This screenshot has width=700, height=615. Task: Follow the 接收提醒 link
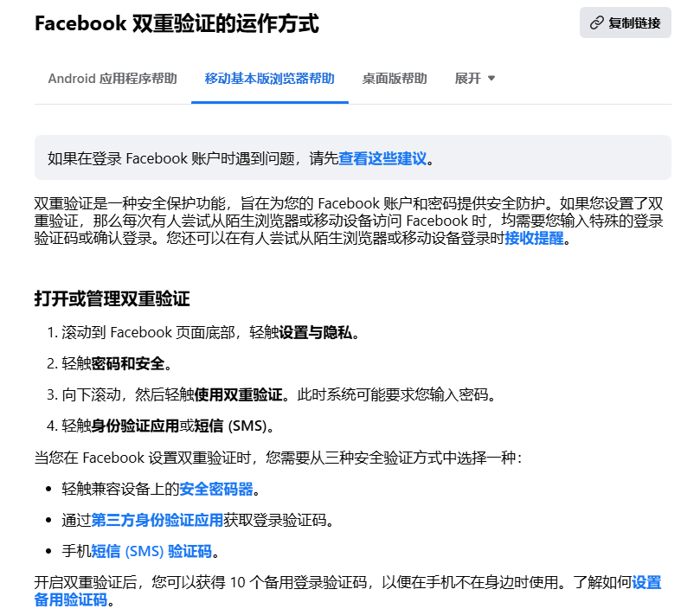pyautogui.click(x=534, y=238)
